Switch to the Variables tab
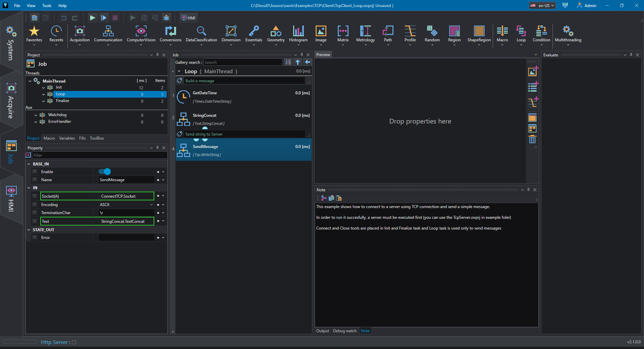This screenshot has height=349, width=644. click(x=67, y=138)
